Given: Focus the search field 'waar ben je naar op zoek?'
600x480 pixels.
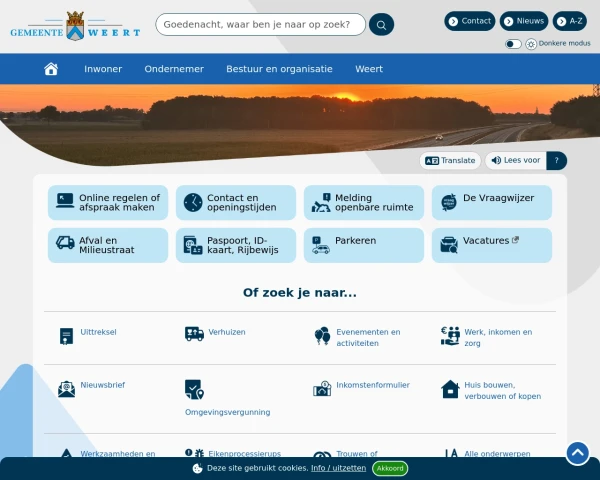Looking at the screenshot, I should pos(261,24).
